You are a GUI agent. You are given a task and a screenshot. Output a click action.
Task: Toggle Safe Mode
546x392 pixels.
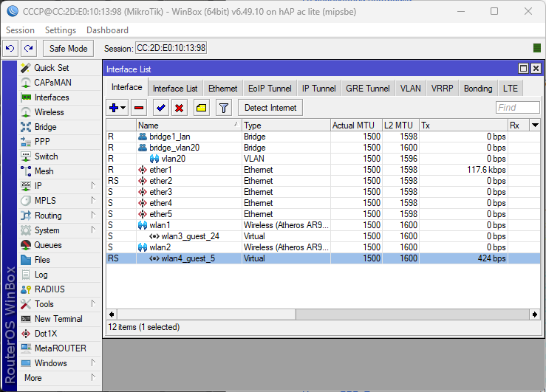[68, 48]
